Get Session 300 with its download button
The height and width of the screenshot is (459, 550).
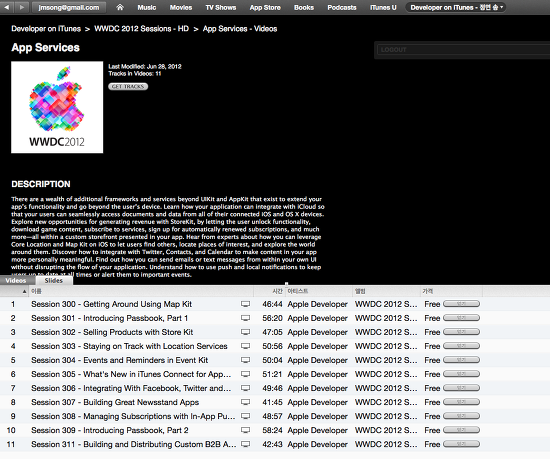click(x=461, y=304)
